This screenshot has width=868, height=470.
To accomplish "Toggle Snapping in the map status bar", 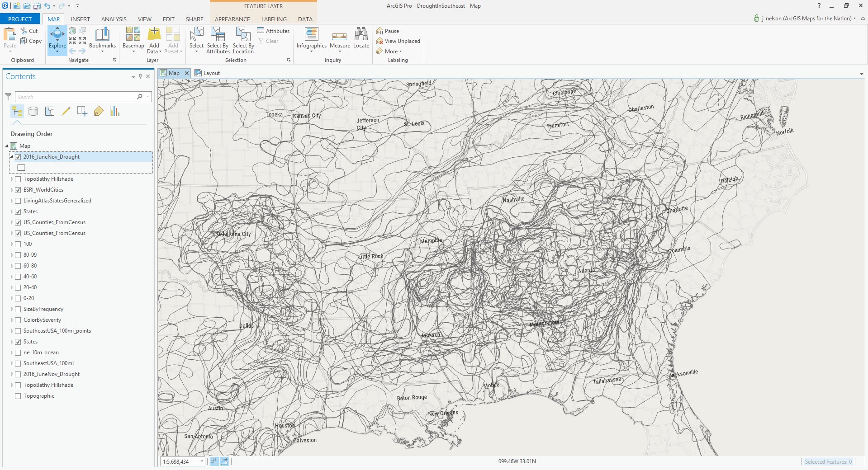I will click(214, 461).
